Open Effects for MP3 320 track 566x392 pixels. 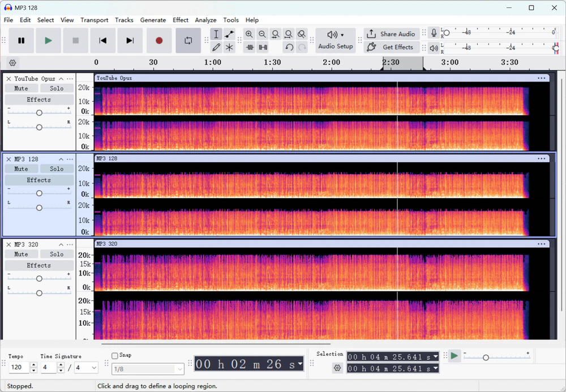pyautogui.click(x=39, y=265)
